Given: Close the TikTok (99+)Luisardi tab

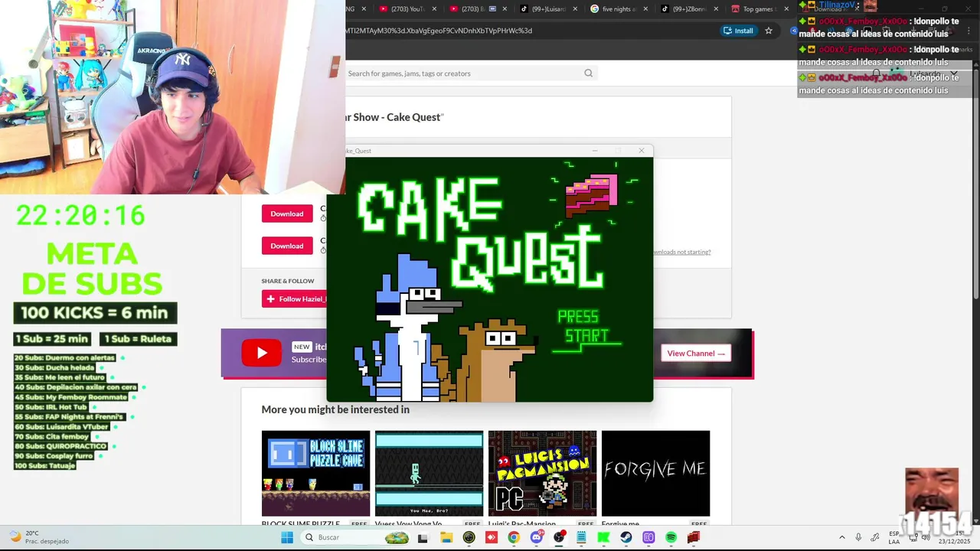Looking at the screenshot, I should click(x=575, y=9).
